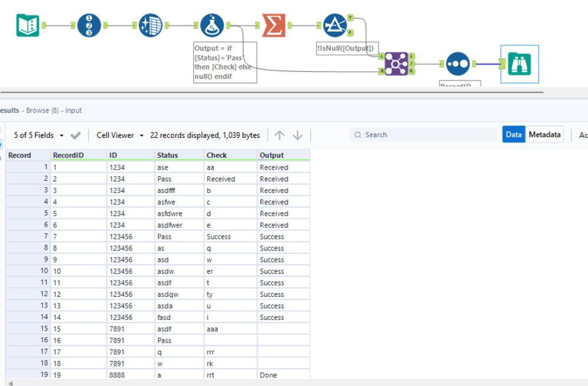
Task: Click the Join tool L input anchor
Action: point(382,57)
